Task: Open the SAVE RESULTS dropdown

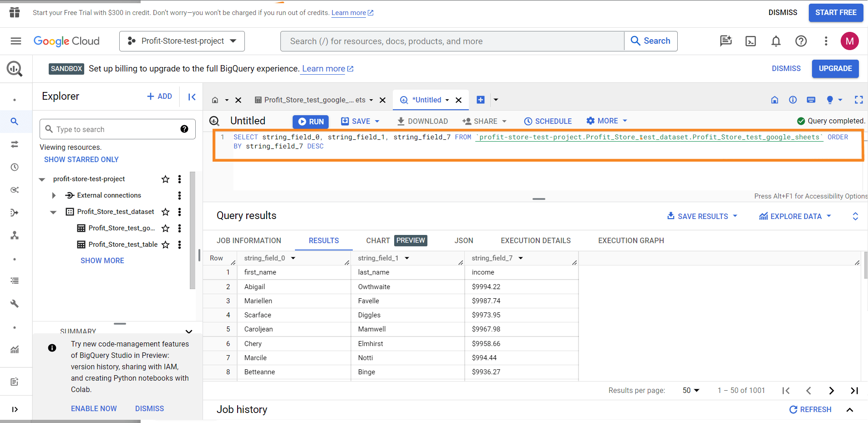Action: pos(702,216)
